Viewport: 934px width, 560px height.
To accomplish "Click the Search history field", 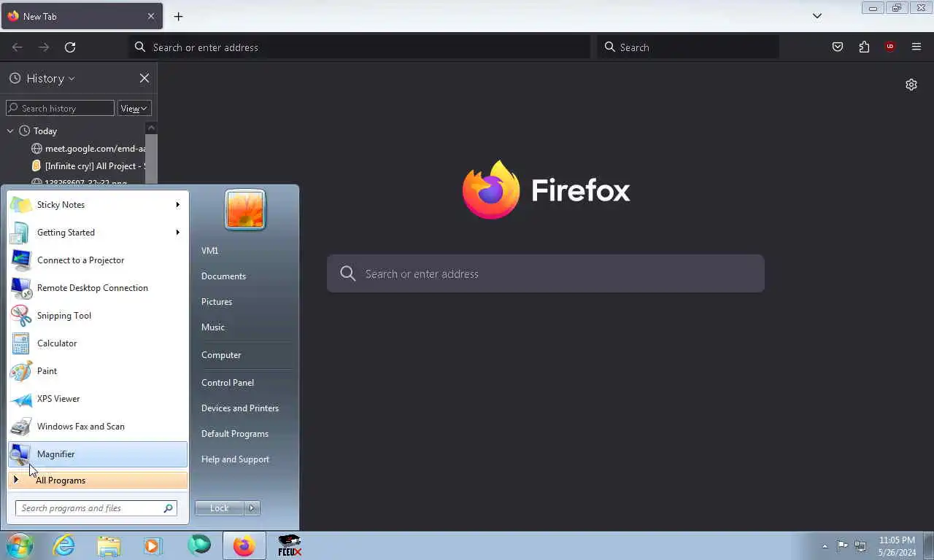I will pyautogui.click(x=60, y=108).
